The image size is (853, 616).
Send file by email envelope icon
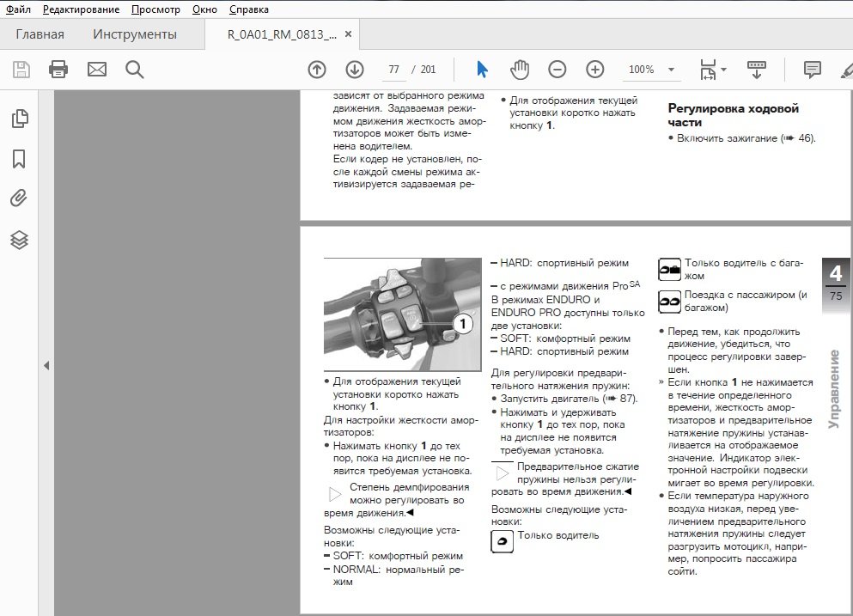pyautogui.click(x=96, y=70)
